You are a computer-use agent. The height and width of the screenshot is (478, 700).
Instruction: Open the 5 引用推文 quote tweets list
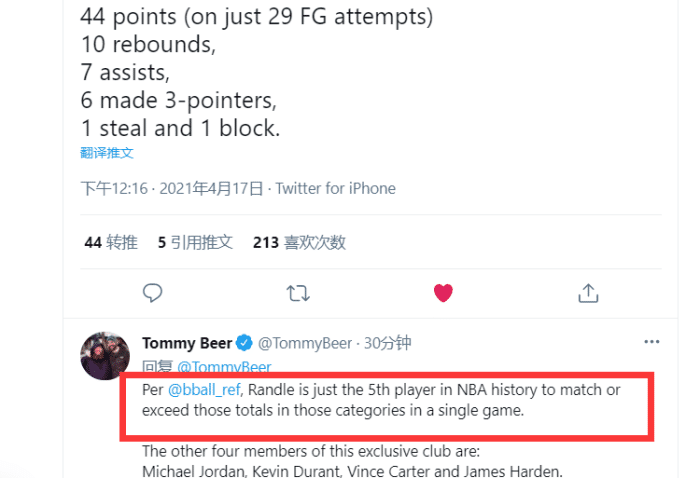(x=195, y=242)
